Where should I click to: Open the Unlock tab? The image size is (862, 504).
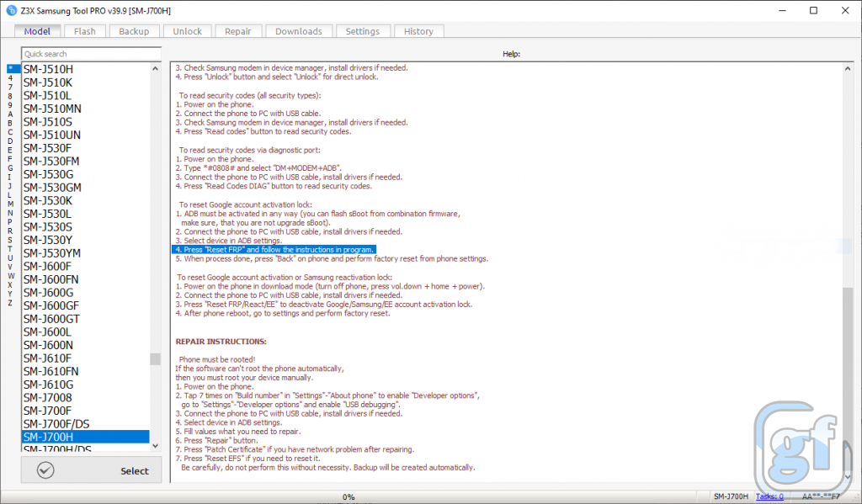coord(187,31)
